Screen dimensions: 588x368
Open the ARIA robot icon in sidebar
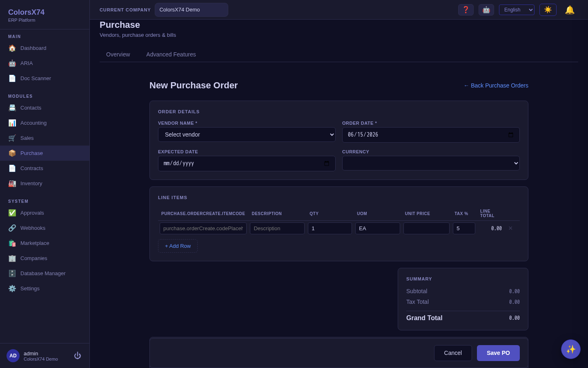pyautogui.click(x=12, y=63)
